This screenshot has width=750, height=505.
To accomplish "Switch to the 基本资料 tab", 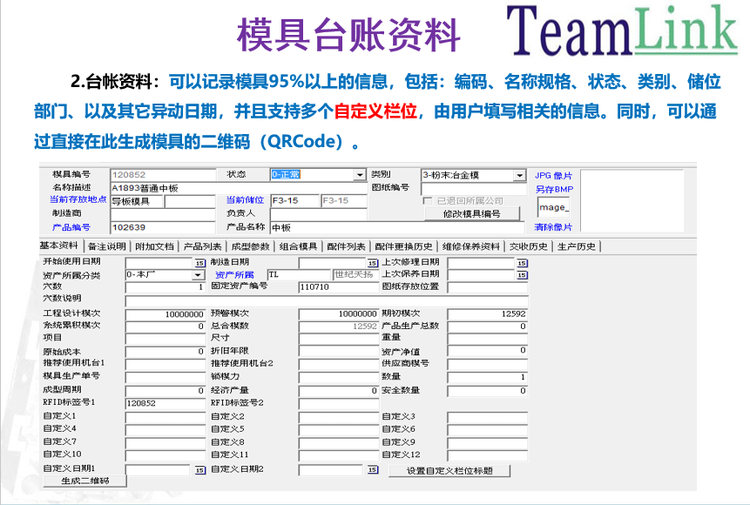I will [59, 246].
